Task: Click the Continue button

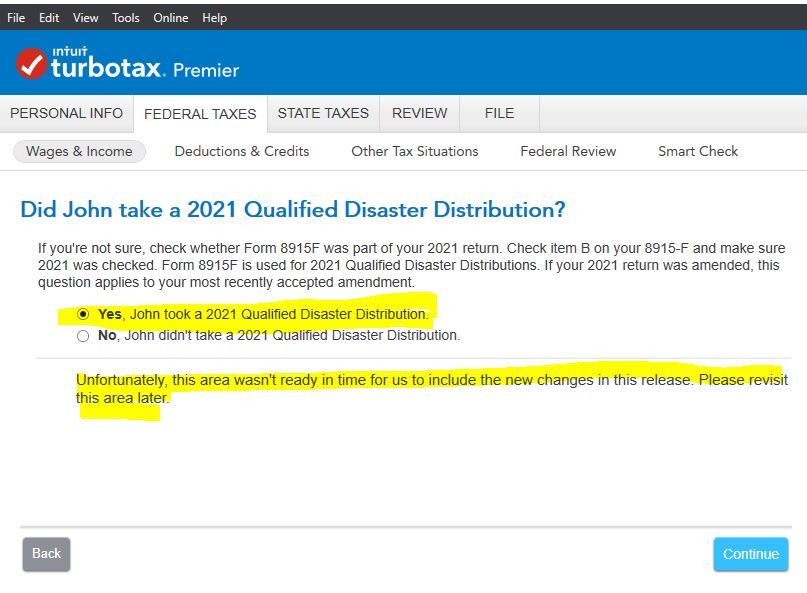Action: [750, 554]
